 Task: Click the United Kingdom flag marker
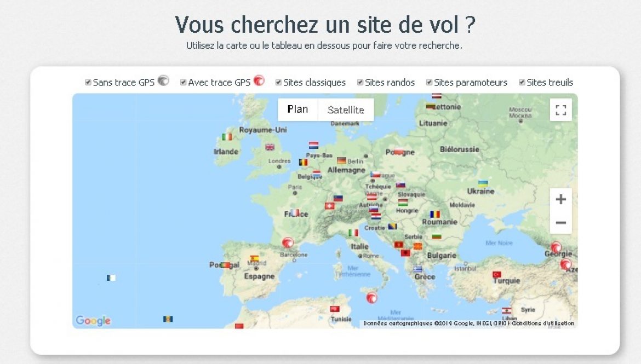click(x=270, y=147)
